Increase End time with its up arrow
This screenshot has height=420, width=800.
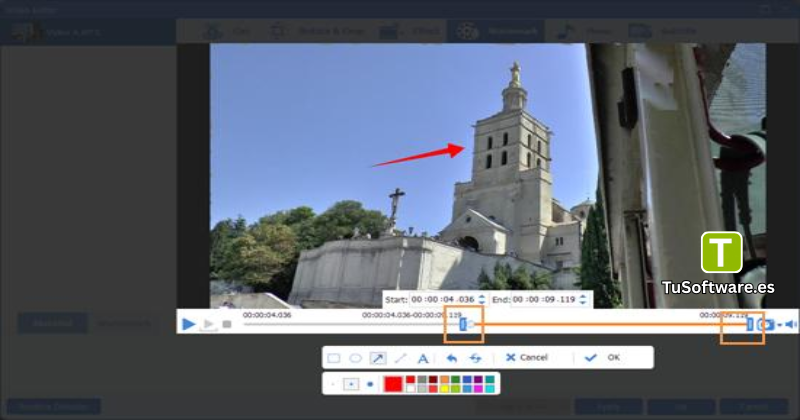coord(583,297)
